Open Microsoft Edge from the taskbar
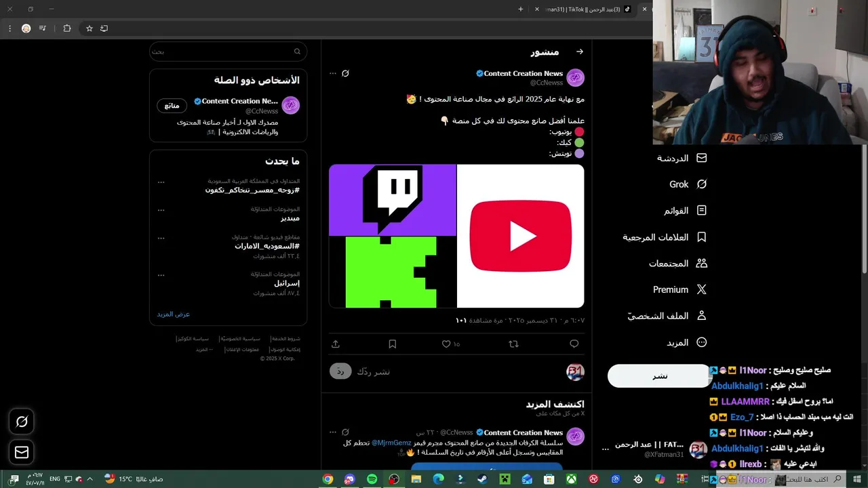 (x=438, y=479)
